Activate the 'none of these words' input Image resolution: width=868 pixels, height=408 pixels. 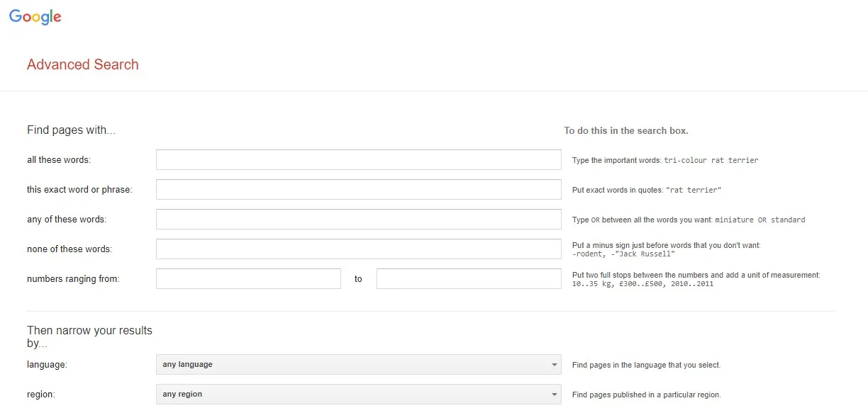(x=358, y=249)
